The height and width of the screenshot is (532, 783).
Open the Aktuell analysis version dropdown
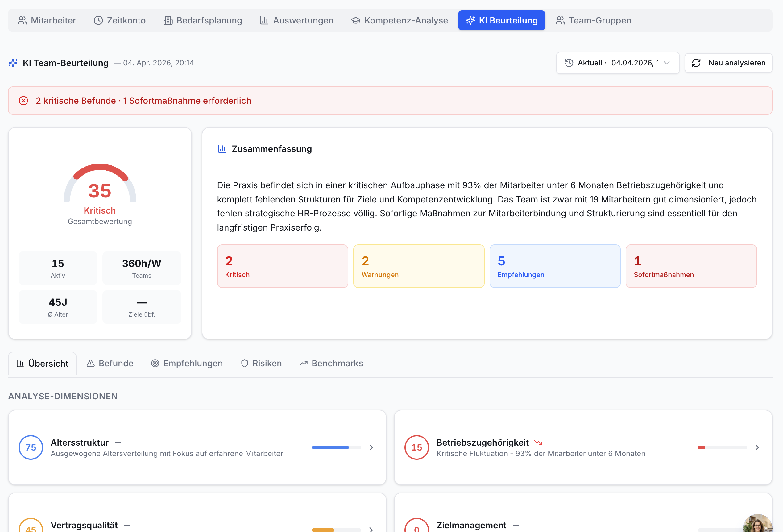(618, 63)
